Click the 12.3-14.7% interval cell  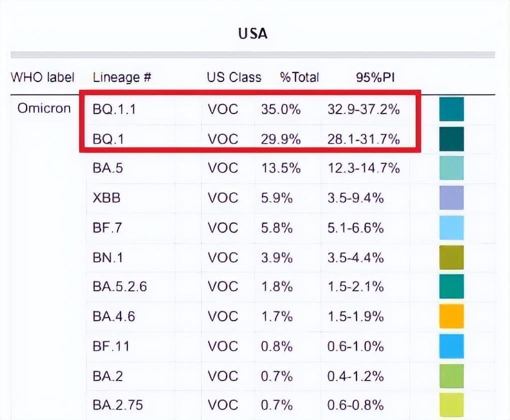(x=363, y=168)
